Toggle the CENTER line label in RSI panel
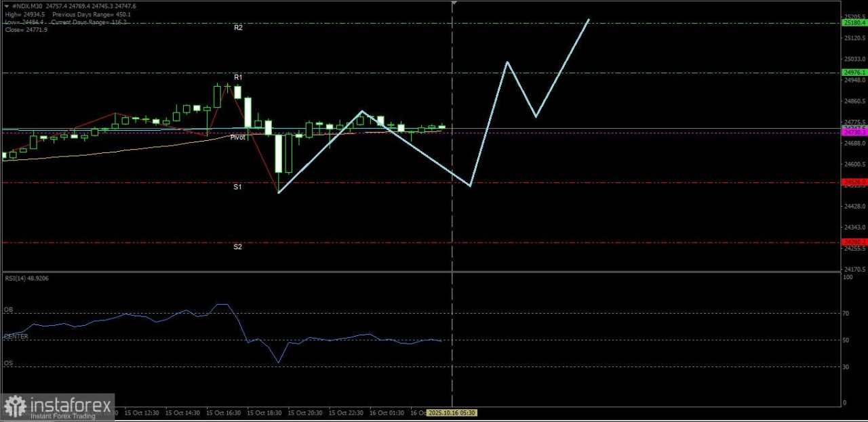This screenshot has height=422, width=868. click(16, 336)
